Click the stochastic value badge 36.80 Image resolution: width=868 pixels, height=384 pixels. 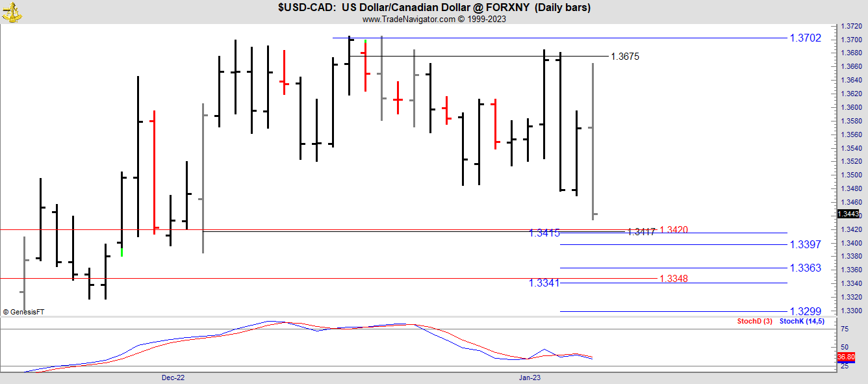(845, 357)
